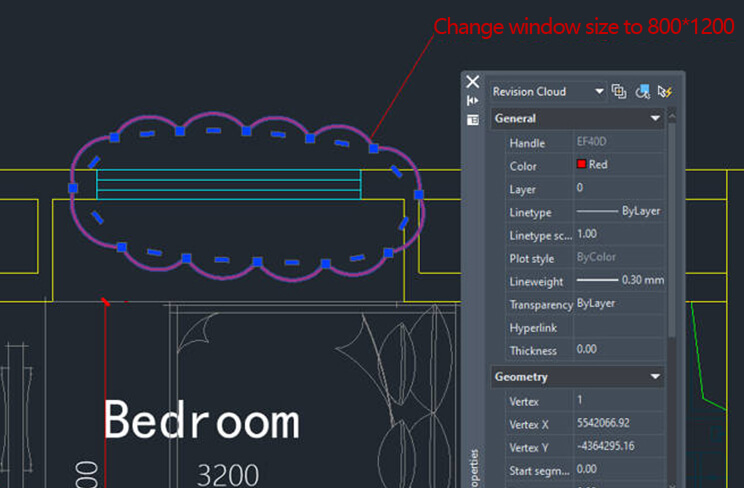
Task: Click the Lineweight 0.30 mm value
Action: [618, 281]
